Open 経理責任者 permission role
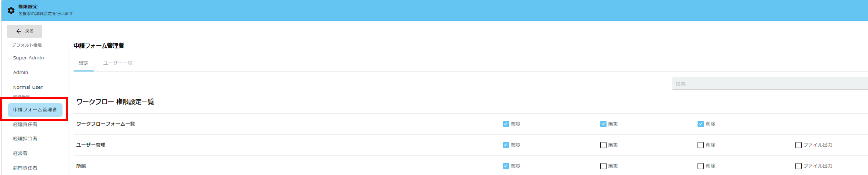This screenshot has height=175, width=868. click(x=25, y=124)
